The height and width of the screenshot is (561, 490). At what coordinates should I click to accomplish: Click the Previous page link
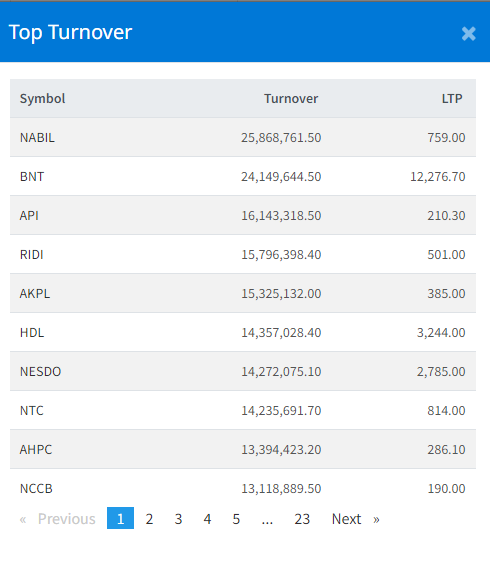tap(58, 518)
